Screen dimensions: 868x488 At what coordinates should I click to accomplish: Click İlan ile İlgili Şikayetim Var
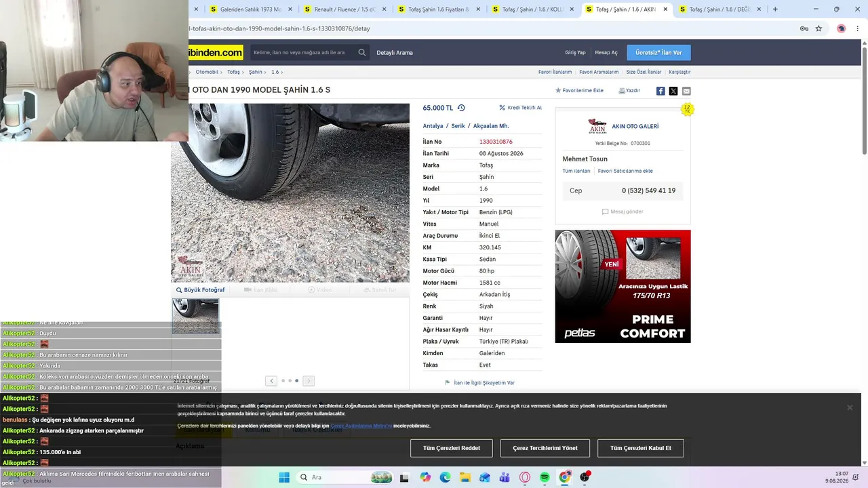[x=480, y=383]
